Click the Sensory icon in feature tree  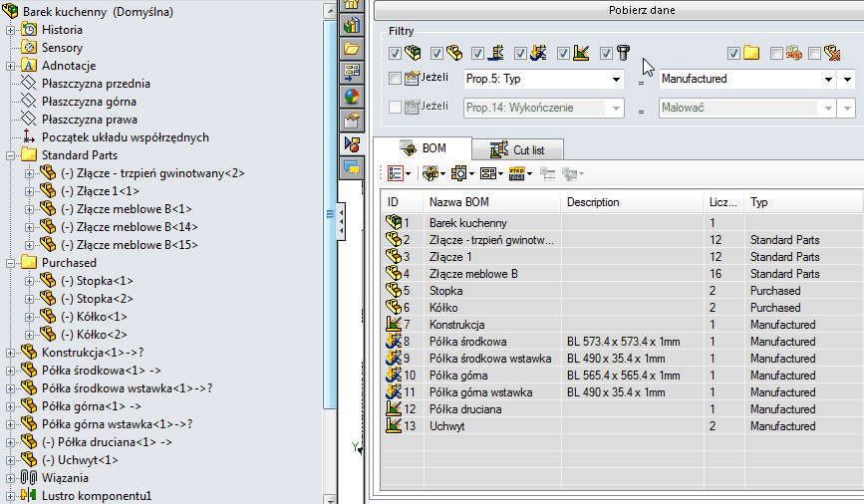tap(29, 48)
